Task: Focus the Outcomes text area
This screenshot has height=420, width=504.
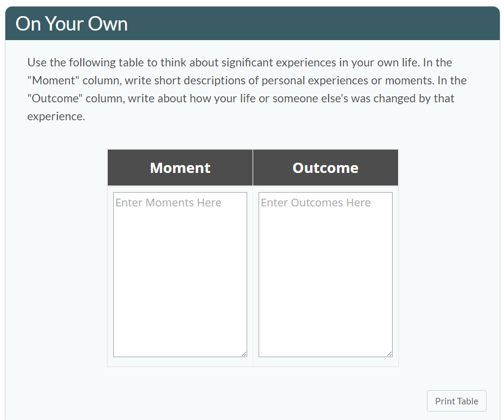Action: pyautogui.click(x=325, y=281)
